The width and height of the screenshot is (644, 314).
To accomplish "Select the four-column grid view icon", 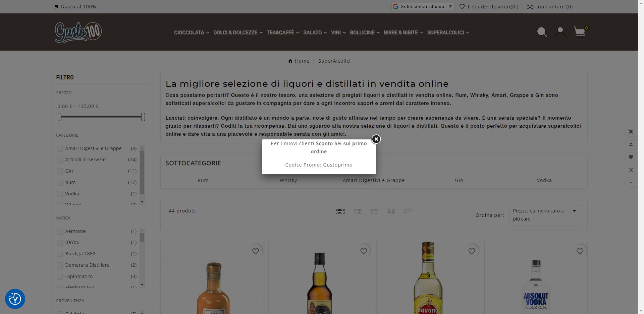I will click(340, 211).
